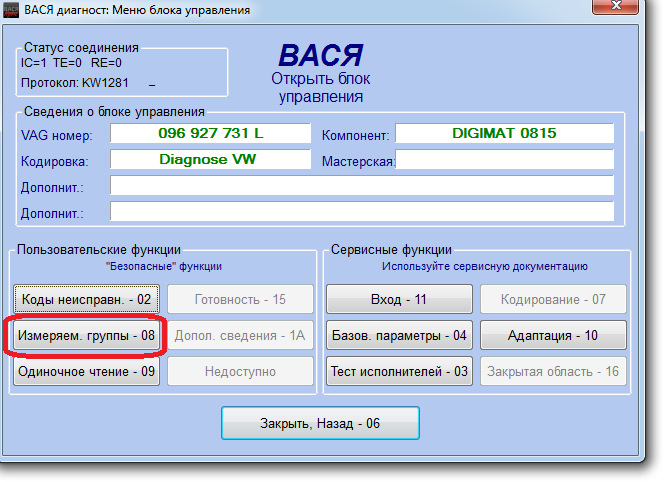Click the Кодирование - 07 button
Image resolution: width=664 pixels, height=482 pixels.
[x=553, y=299]
